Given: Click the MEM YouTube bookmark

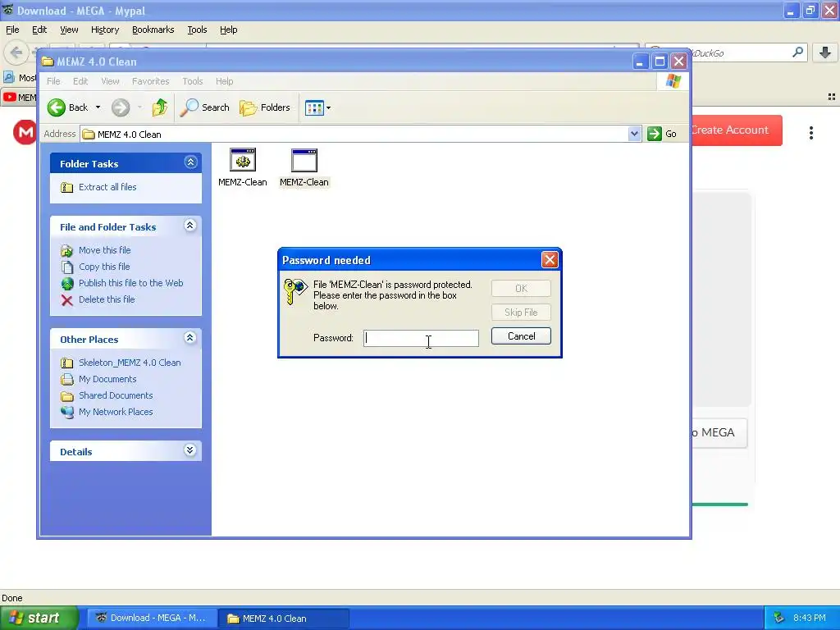Looking at the screenshot, I should coord(20,98).
